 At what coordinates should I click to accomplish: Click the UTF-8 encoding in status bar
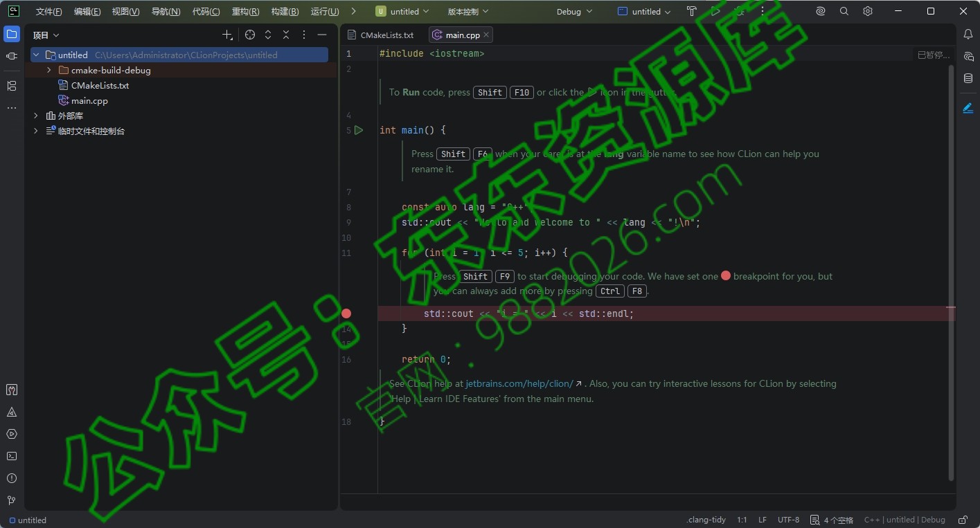788,520
